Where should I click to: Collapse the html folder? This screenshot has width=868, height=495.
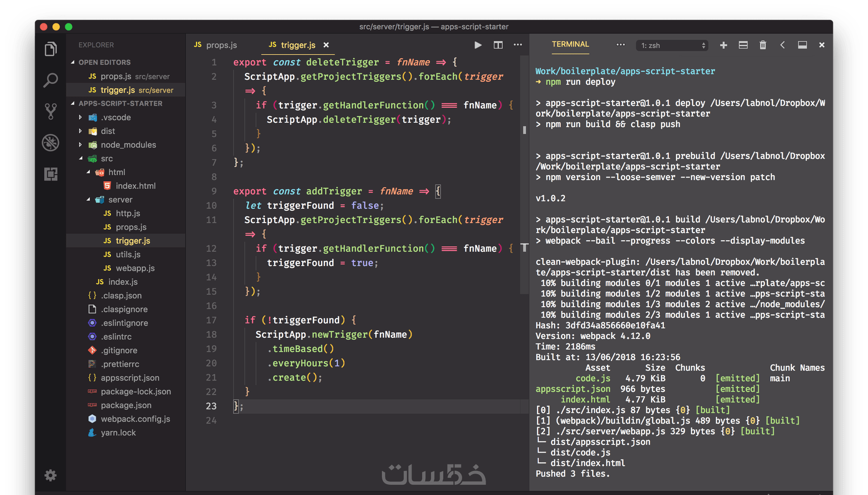coord(116,172)
